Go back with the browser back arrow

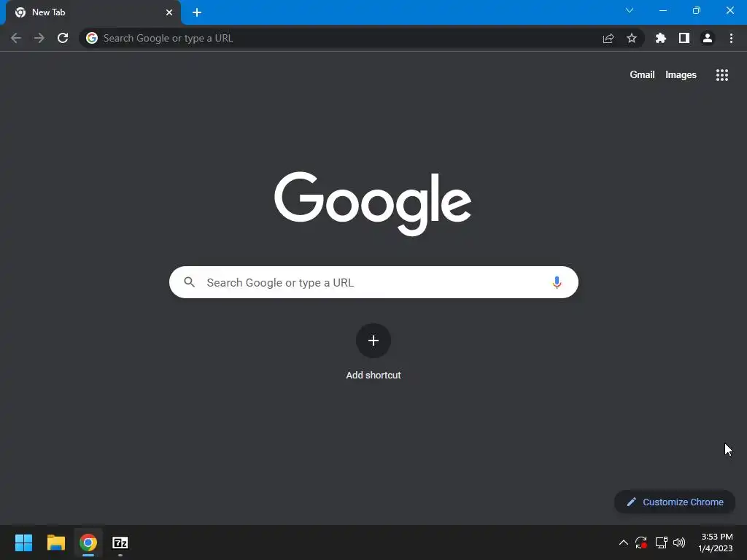pos(16,38)
